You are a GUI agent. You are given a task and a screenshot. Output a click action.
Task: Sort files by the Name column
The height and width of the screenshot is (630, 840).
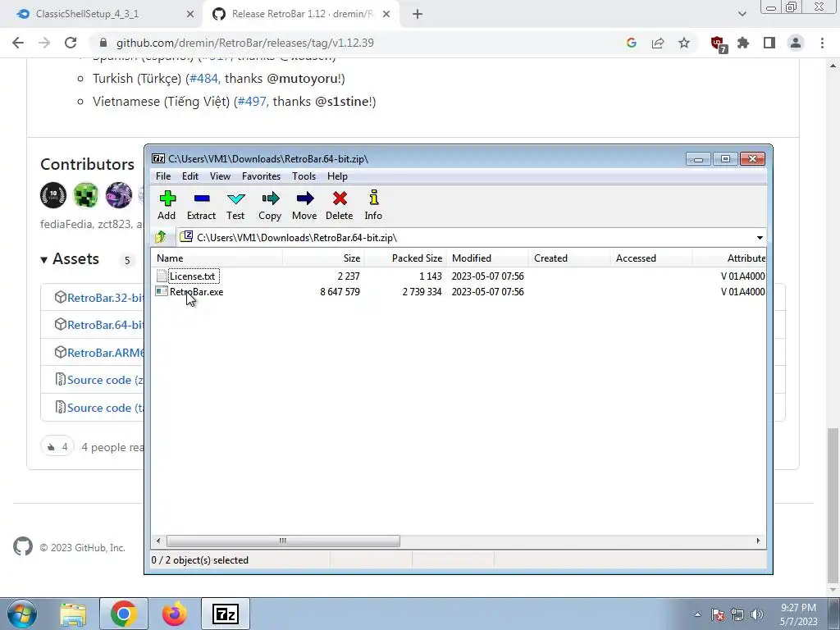217,258
